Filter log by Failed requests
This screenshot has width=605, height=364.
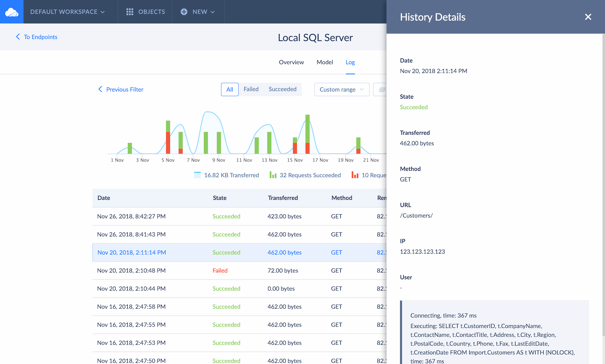(251, 89)
